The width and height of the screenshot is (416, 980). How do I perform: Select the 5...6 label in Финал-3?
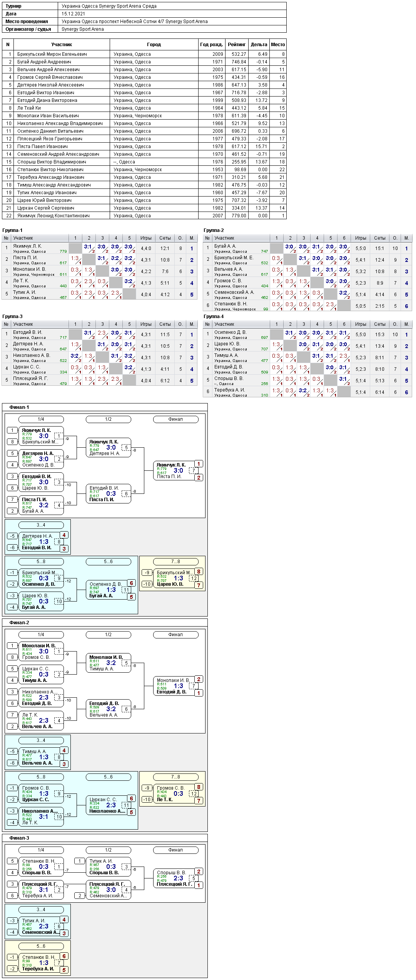(41, 946)
